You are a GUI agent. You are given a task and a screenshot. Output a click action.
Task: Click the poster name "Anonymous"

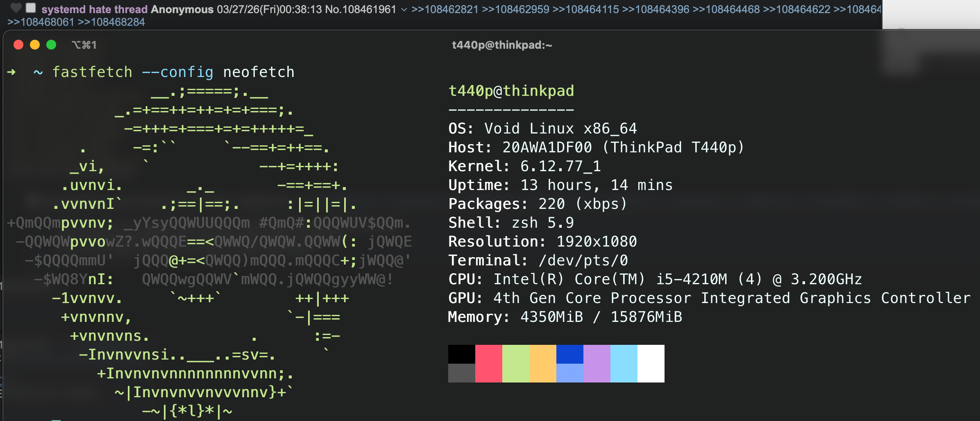coord(182,9)
